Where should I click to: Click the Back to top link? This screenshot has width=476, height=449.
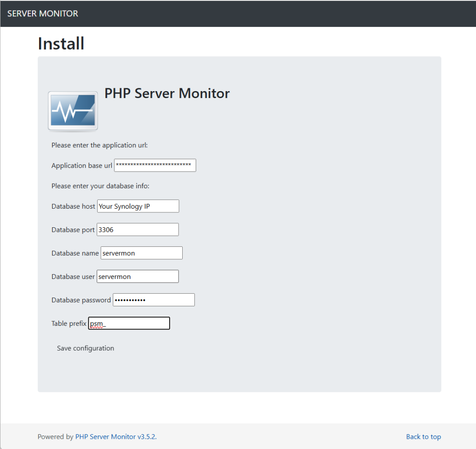point(423,436)
